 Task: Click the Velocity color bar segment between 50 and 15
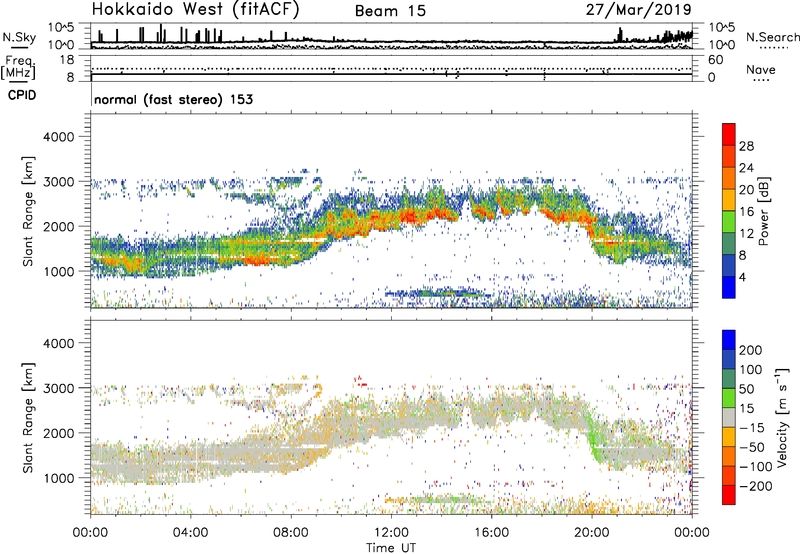click(x=729, y=398)
